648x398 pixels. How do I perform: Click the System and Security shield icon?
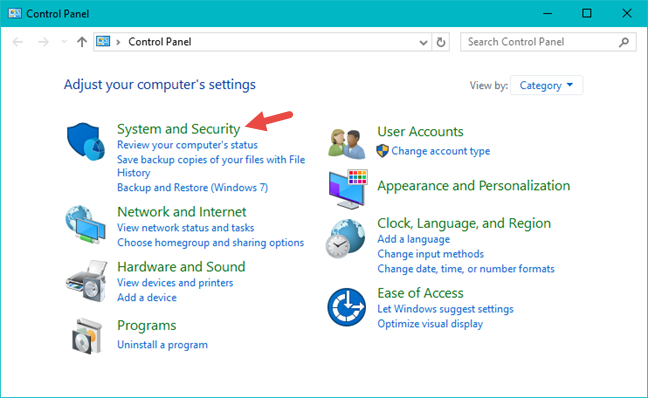(86, 141)
